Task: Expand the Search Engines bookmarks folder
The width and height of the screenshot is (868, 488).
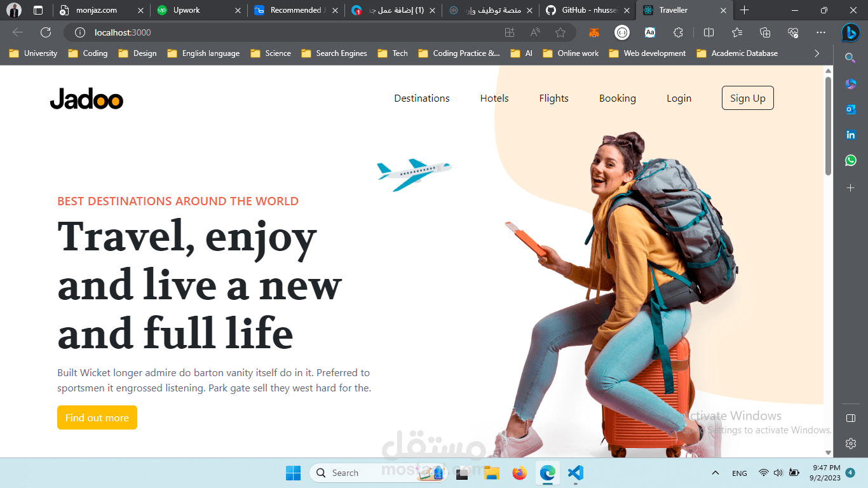Action: point(334,53)
